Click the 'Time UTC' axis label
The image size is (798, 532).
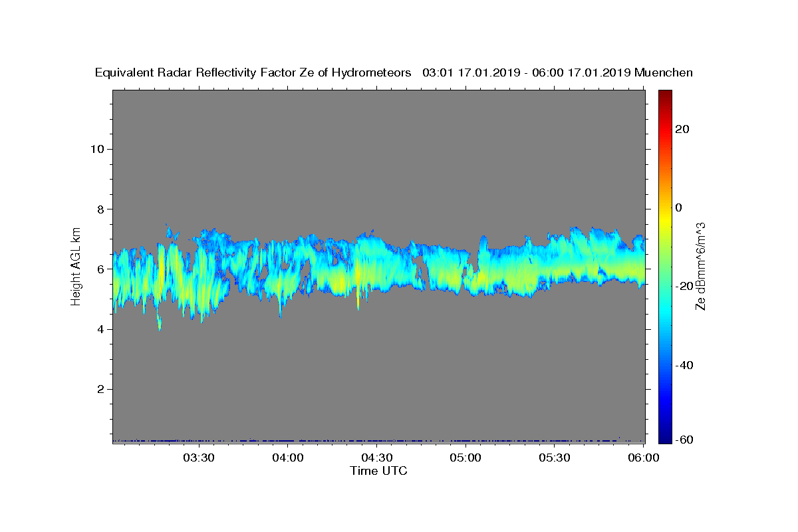coord(378,471)
